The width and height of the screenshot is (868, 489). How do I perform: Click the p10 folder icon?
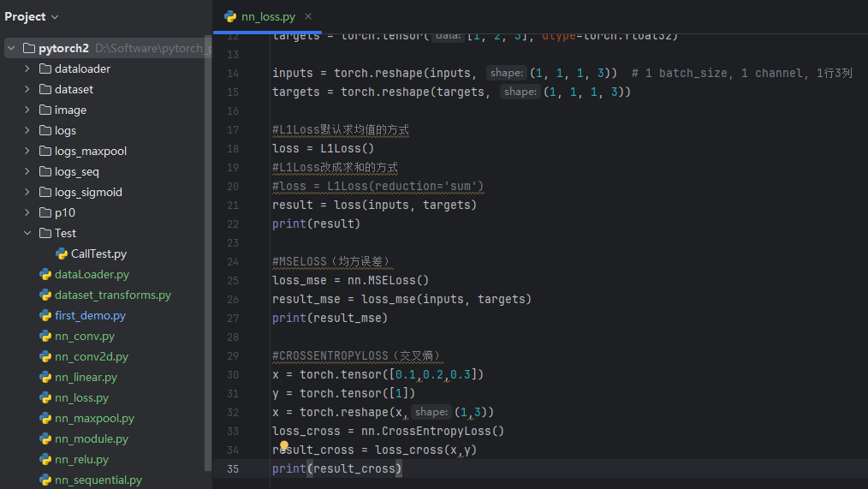tap(45, 212)
